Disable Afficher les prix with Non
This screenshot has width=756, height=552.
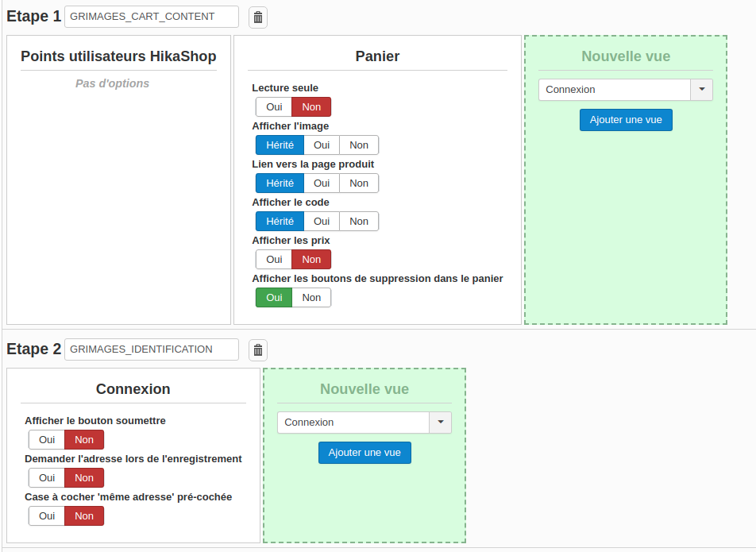(x=311, y=260)
